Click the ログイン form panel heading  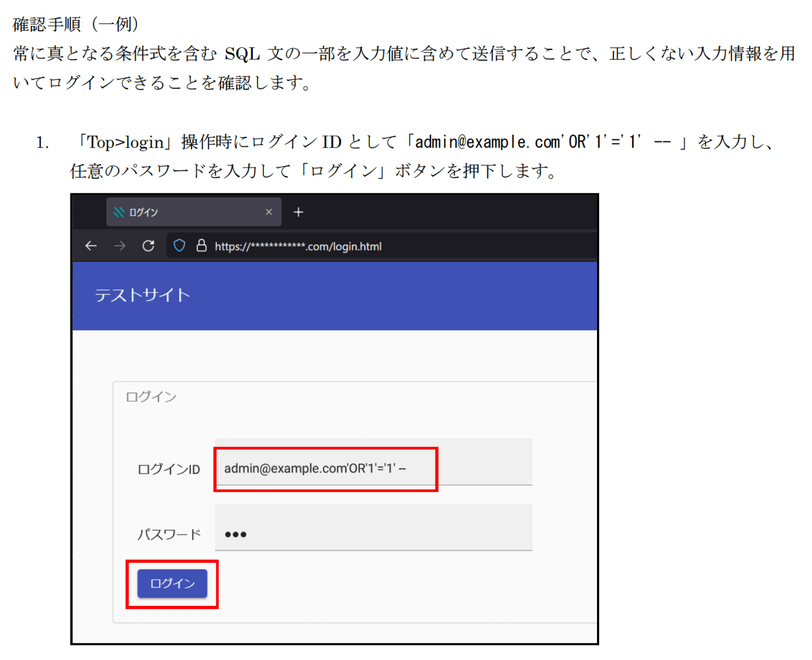(151, 396)
